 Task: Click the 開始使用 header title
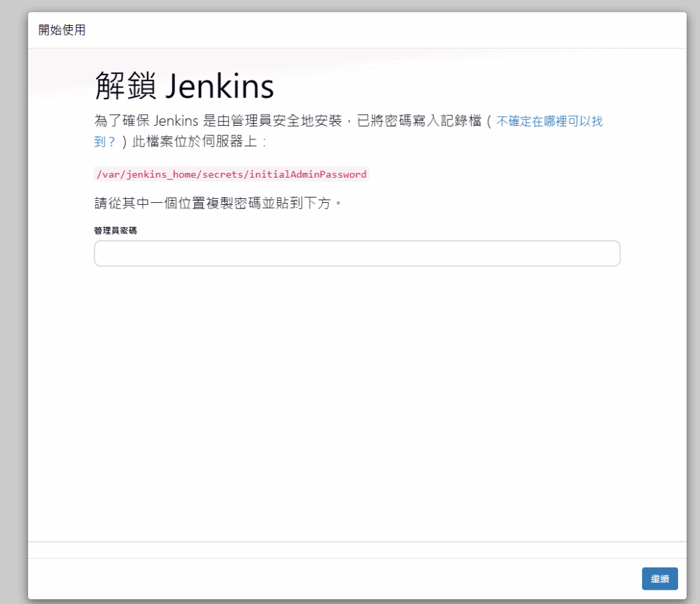(62, 30)
